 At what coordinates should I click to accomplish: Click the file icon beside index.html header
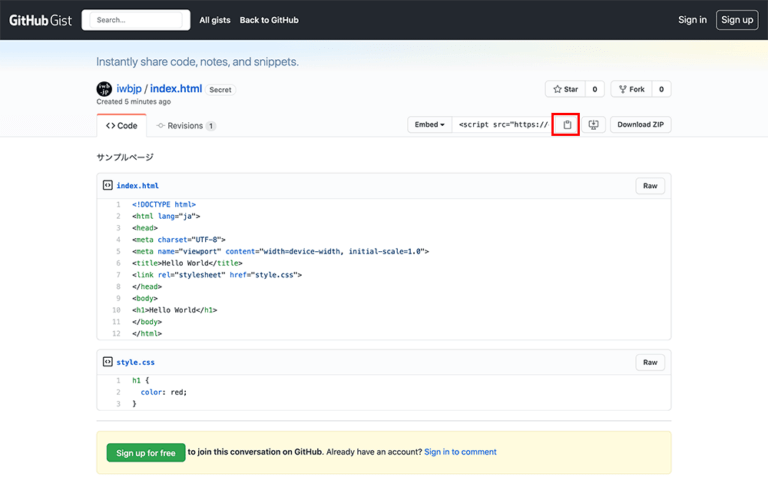click(x=107, y=185)
